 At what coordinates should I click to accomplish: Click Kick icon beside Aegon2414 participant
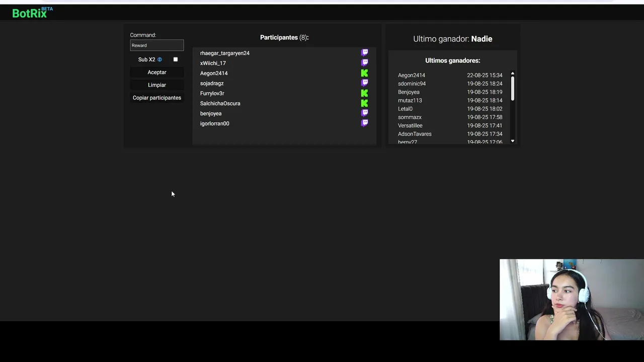tap(365, 73)
